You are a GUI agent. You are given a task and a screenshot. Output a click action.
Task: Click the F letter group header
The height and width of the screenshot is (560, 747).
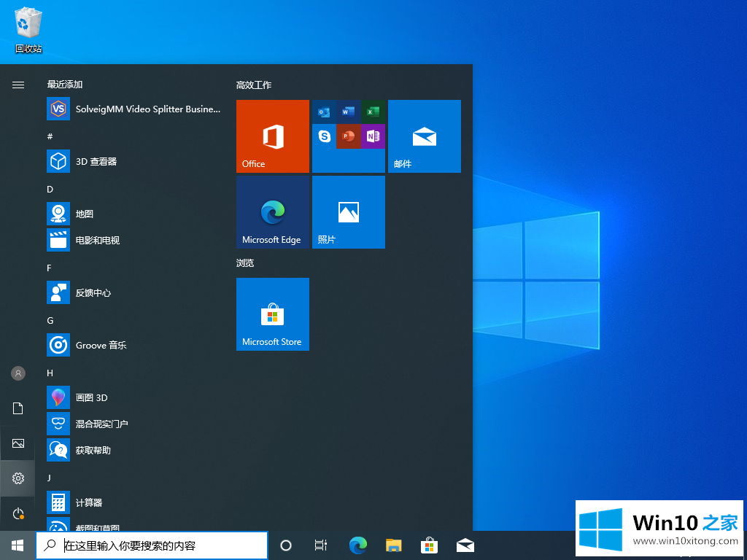tap(49, 268)
